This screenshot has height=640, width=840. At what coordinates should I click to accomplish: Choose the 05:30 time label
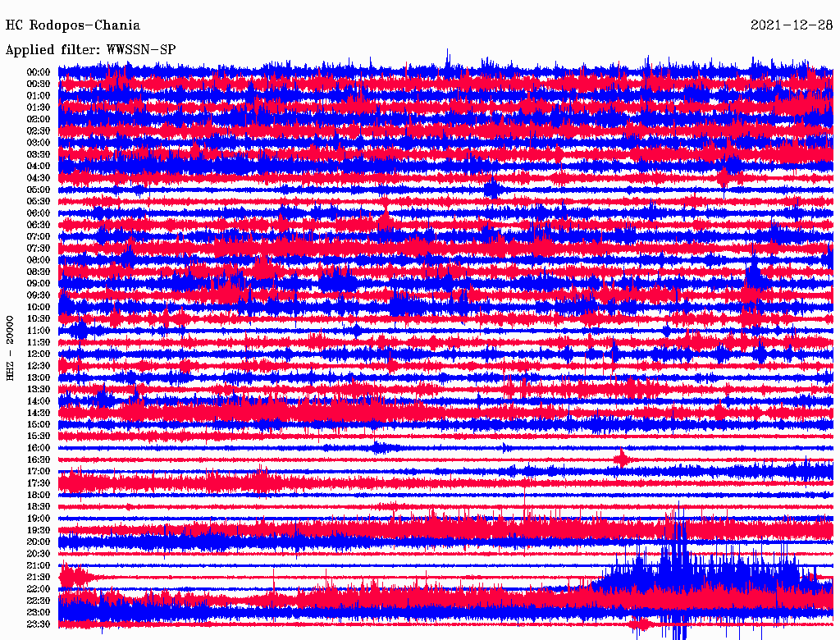[39, 201]
